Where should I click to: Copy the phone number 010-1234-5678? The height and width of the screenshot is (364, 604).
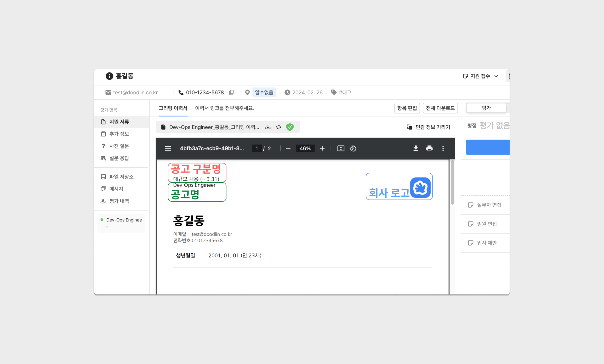click(x=231, y=92)
